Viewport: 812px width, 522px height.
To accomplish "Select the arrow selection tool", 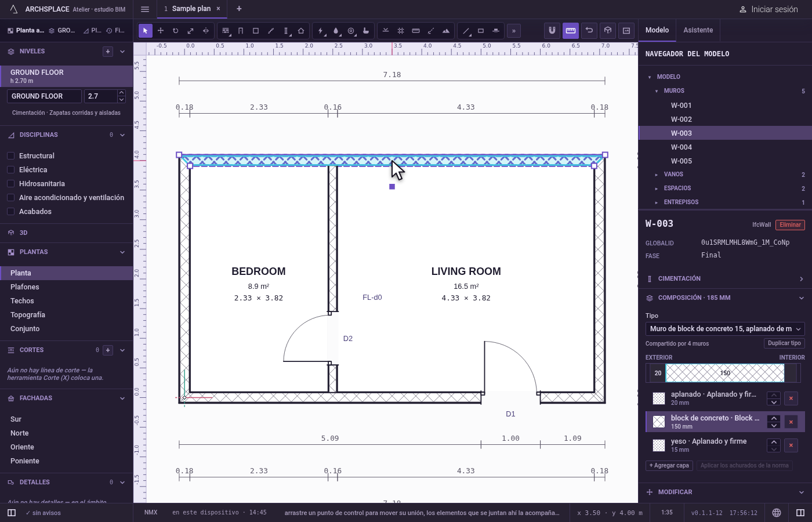I will [146, 31].
